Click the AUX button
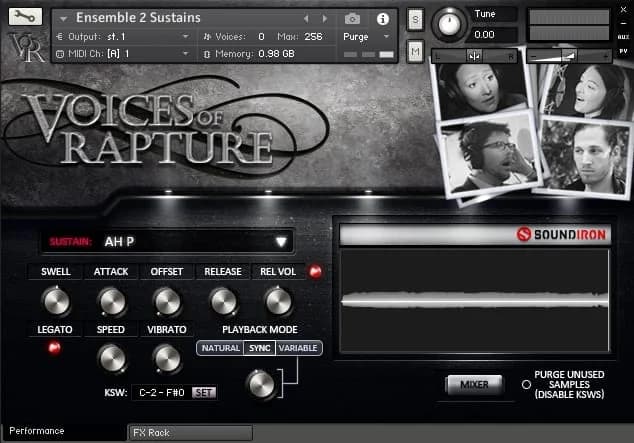 [623, 37]
